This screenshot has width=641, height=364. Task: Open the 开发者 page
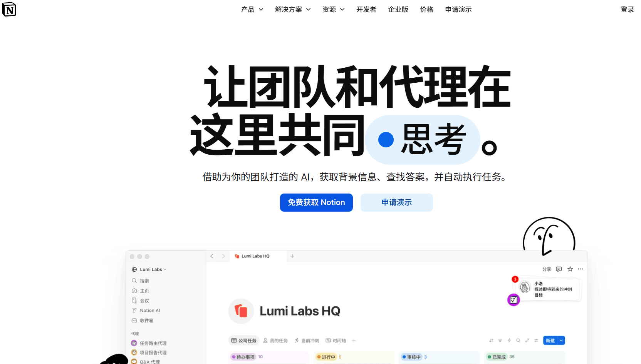[x=366, y=10]
